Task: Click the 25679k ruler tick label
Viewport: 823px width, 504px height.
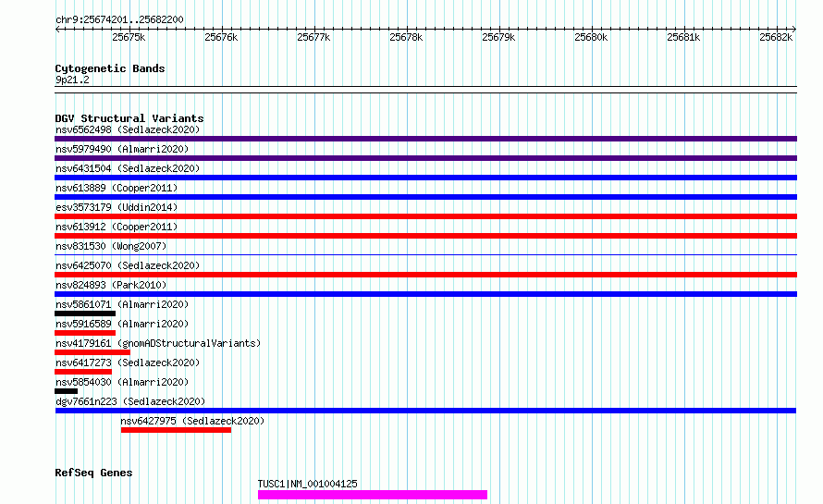Action: click(498, 37)
